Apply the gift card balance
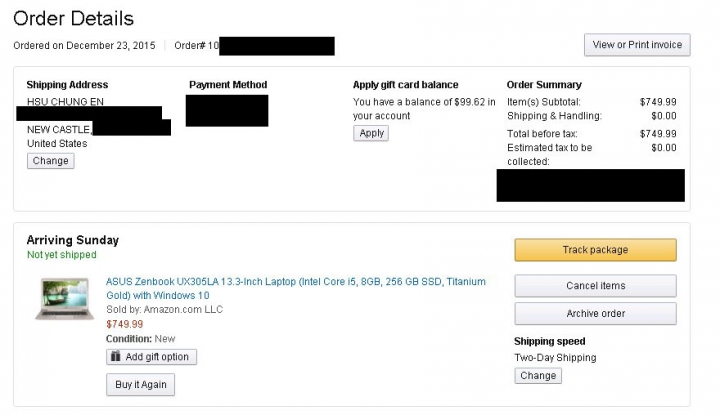Image resolution: width=720 pixels, height=415 pixels. pyautogui.click(x=371, y=134)
